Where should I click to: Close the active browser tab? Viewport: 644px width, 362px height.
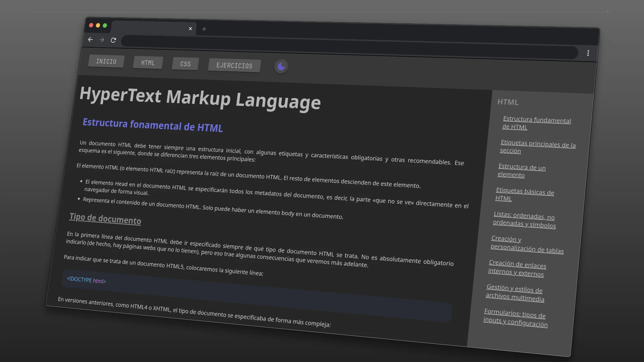pyautogui.click(x=190, y=28)
